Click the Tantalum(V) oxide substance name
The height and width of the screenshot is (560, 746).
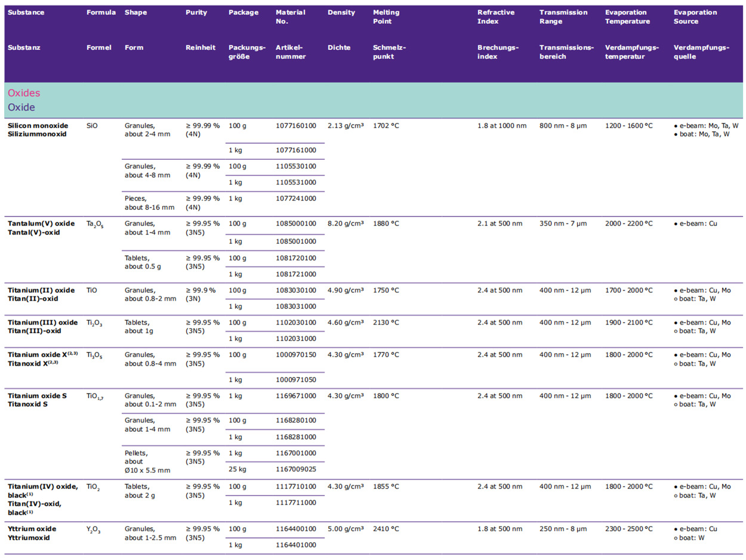coord(41,224)
